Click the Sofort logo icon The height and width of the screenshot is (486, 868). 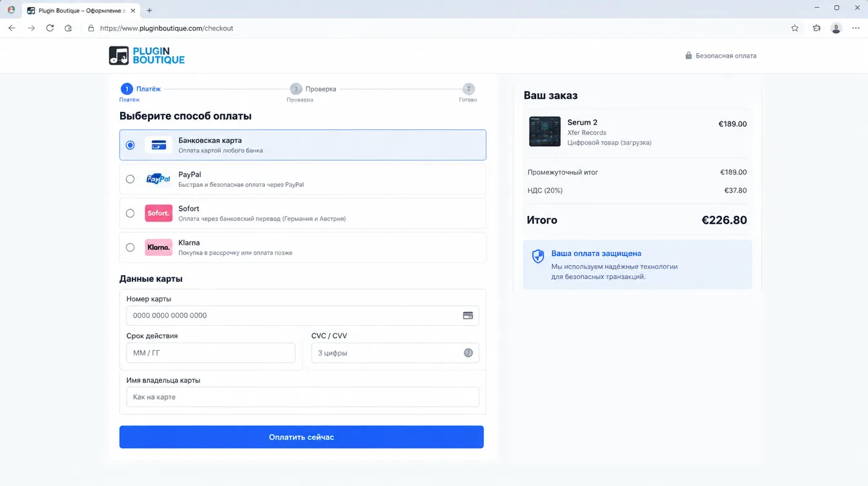pyautogui.click(x=158, y=213)
